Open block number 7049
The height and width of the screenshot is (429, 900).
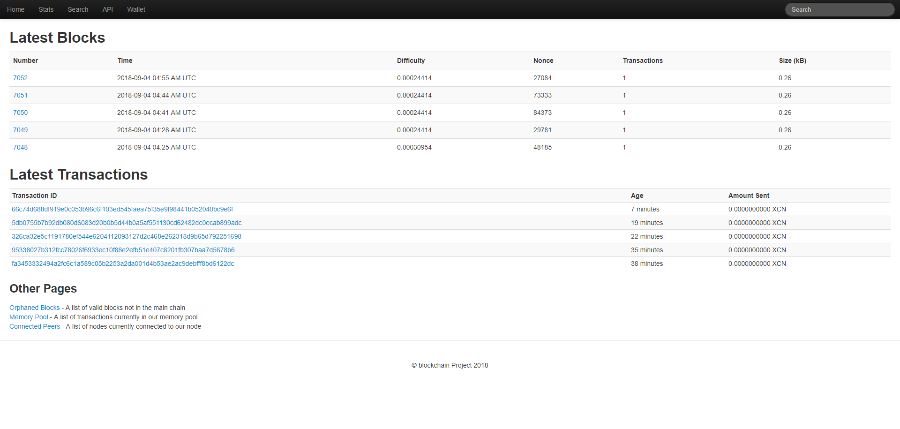(20, 129)
